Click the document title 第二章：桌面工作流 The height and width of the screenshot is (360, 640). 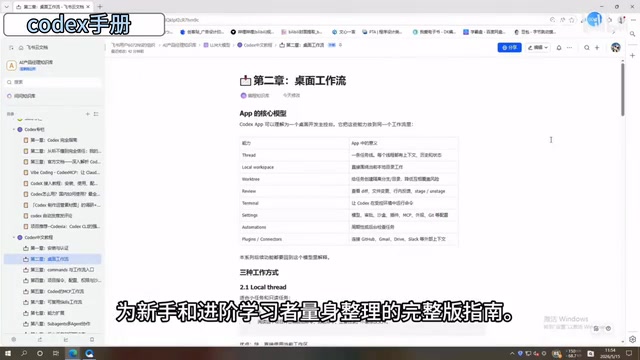pos(299,81)
